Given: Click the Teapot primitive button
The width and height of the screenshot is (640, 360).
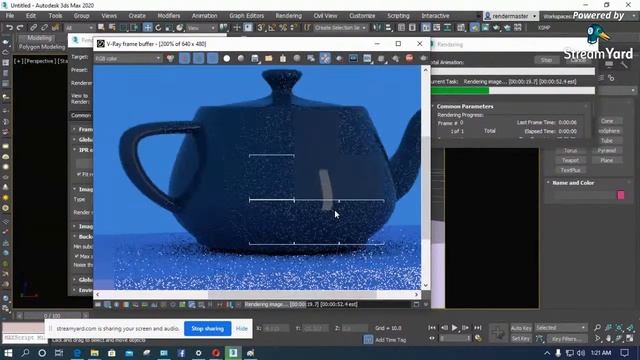Looking at the screenshot, I should tap(570, 160).
